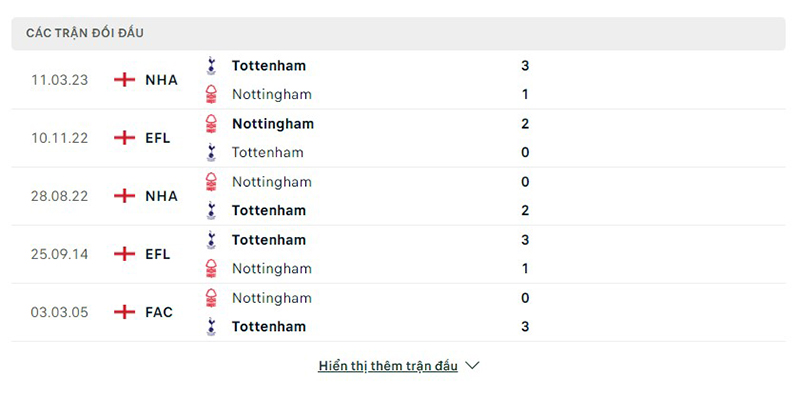Click England flag beside 10.11.22 EFL

[x=124, y=138]
